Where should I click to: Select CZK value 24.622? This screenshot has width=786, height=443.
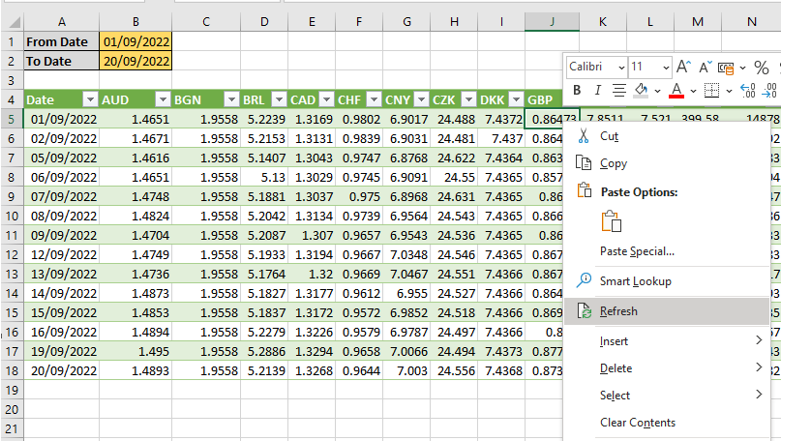[454, 158]
